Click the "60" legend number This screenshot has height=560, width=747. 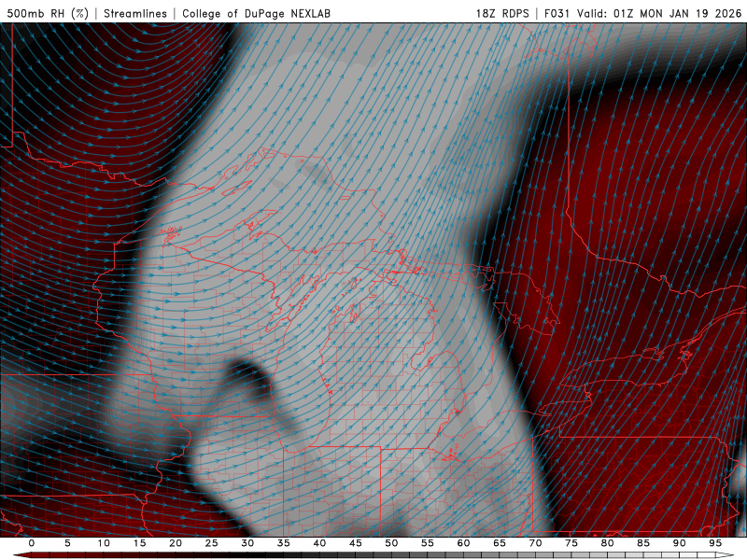coord(463,543)
